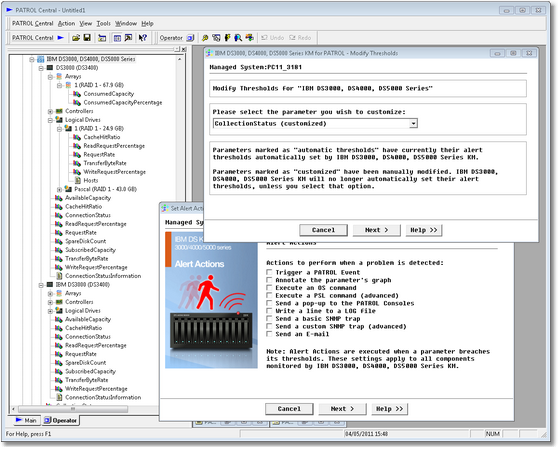The width and height of the screenshot is (558, 449).
Task: Switch to the Main tab
Action: click(26, 421)
